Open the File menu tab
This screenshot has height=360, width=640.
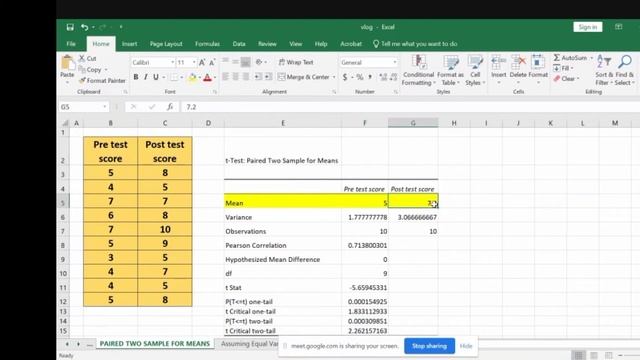(71, 44)
